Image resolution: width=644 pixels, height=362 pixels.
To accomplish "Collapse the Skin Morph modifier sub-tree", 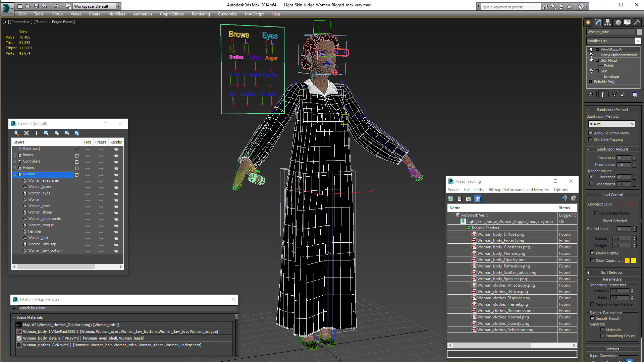I will 597,60.
